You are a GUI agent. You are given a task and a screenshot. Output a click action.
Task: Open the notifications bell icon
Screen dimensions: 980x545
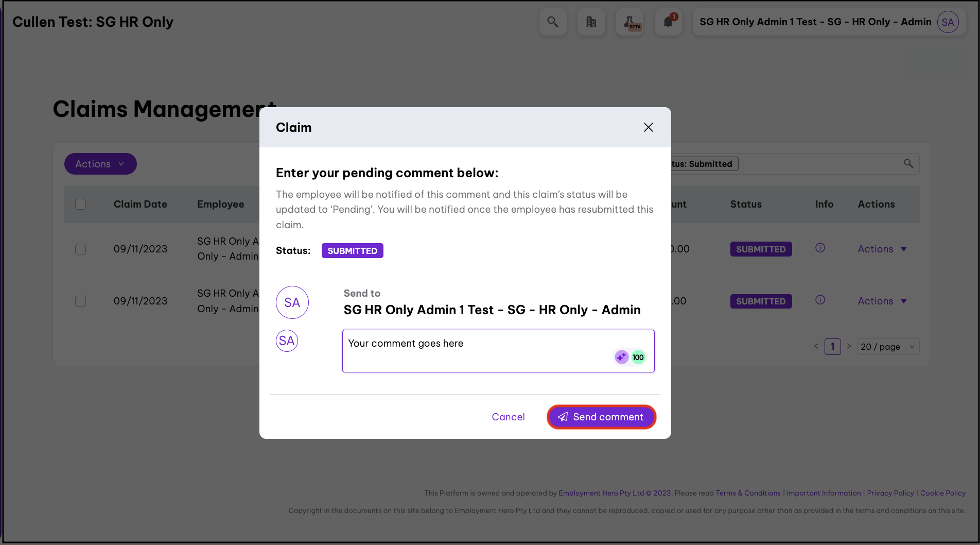coord(668,22)
